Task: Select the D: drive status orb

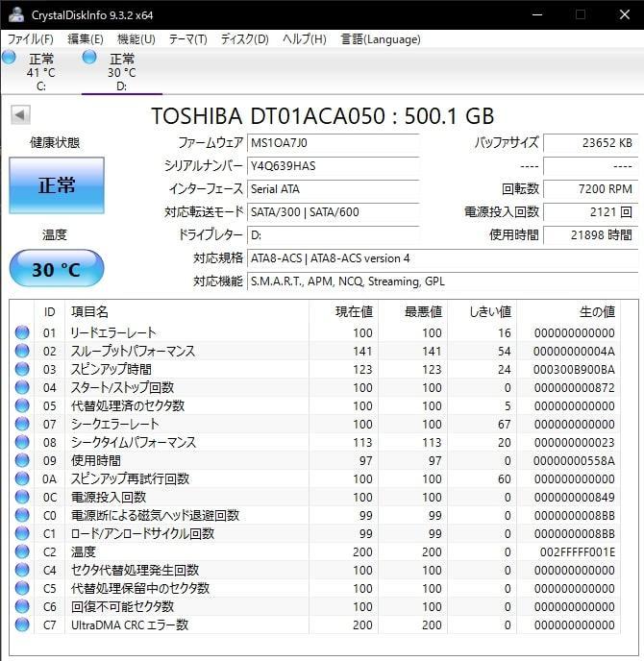Action: coord(89,57)
